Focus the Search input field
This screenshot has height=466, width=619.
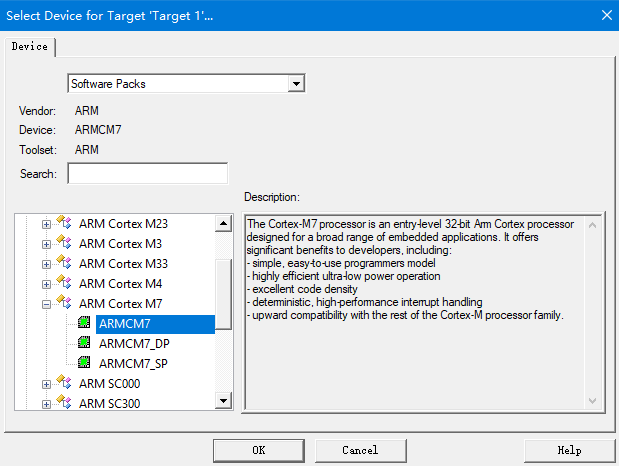(x=148, y=173)
